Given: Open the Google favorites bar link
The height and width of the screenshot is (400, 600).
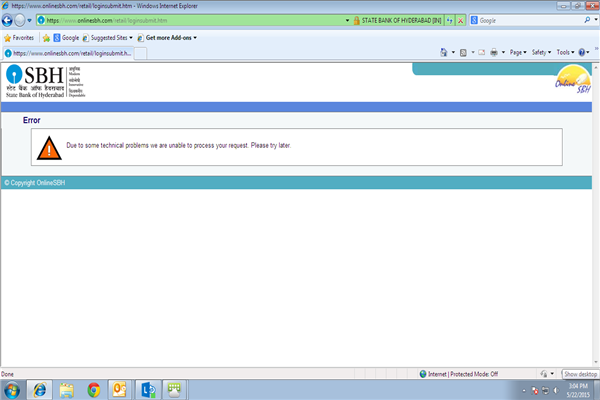Looking at the screenshot, I should (66, 38).
